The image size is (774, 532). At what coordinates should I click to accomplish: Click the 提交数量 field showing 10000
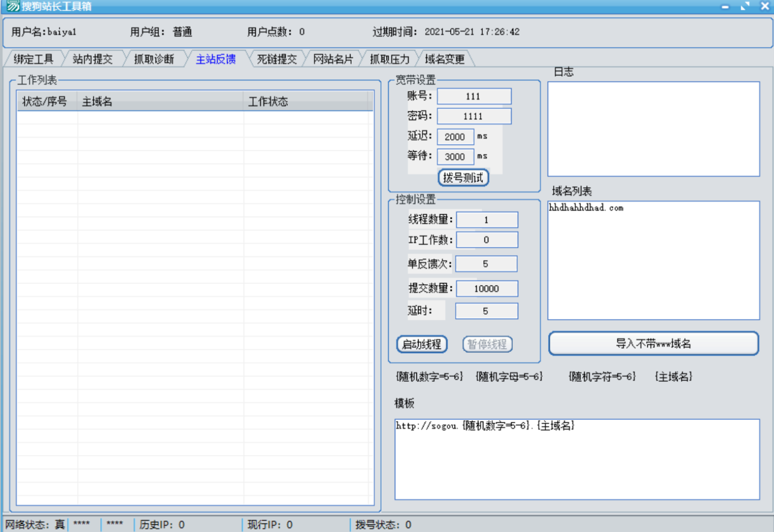click(x=487, y=289)
